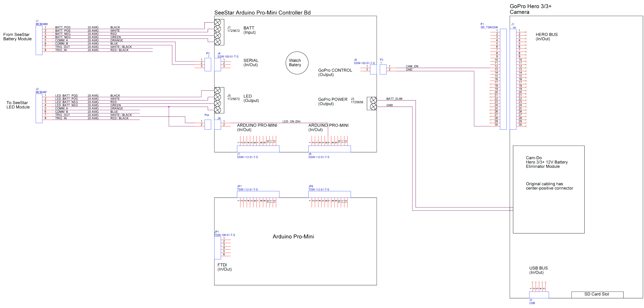Select the J3 GoPro POWER screw terminal
The width and height of the screenshot is (644, 308).
point(372,103)
